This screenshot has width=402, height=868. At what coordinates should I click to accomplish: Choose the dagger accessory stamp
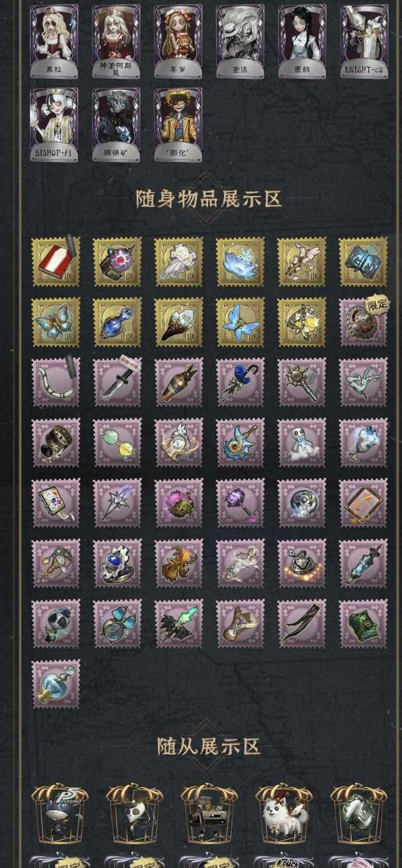point(117,382)
